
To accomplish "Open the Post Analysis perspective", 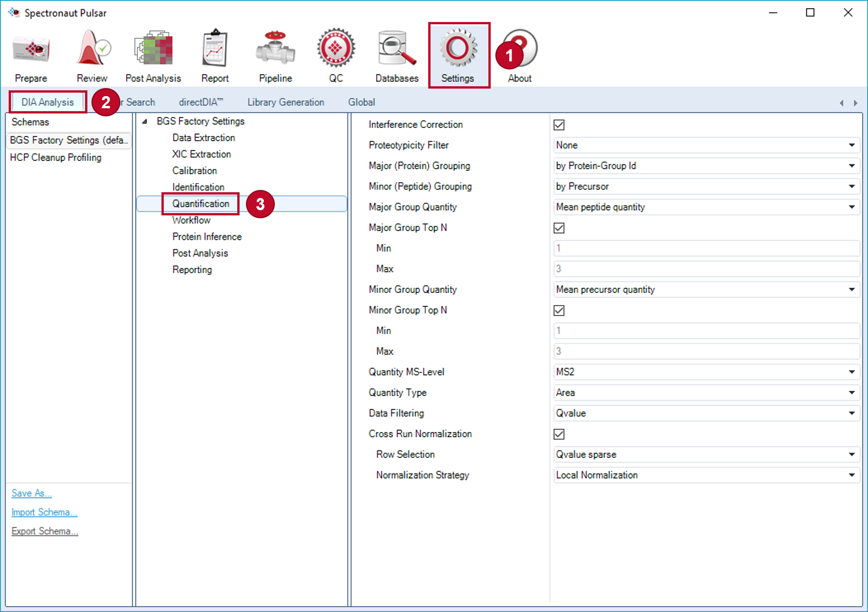I will pos(153,56).
